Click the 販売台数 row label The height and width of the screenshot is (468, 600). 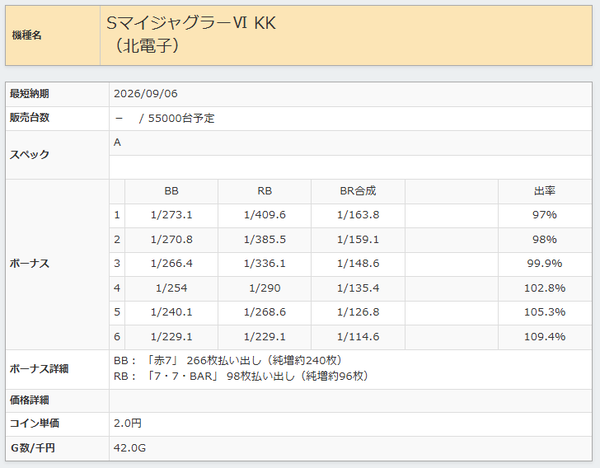29,118
